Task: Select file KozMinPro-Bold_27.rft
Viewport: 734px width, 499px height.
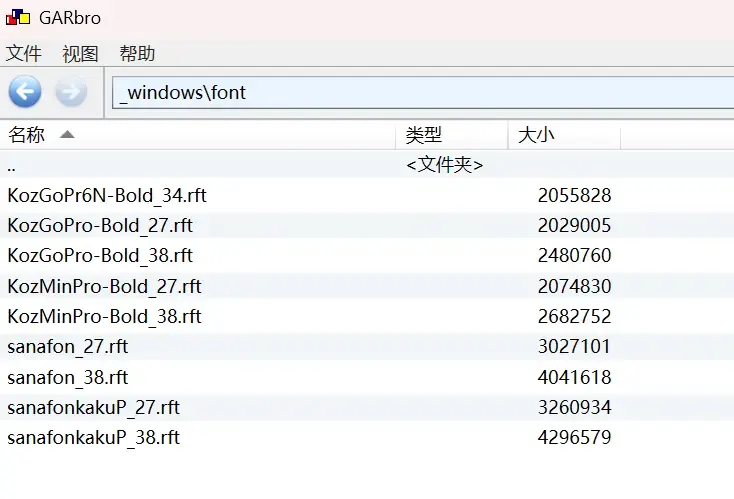Action: click(x=104, y=286)
